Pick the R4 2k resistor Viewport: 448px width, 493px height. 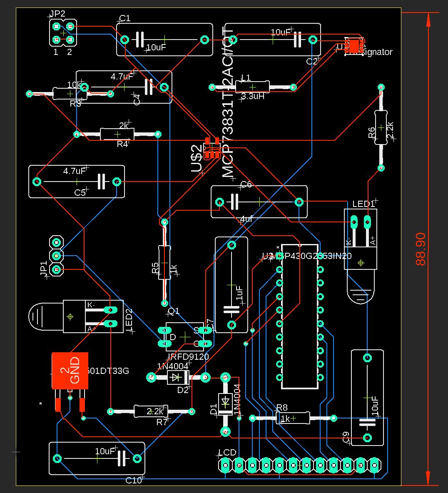click(117, 134)
